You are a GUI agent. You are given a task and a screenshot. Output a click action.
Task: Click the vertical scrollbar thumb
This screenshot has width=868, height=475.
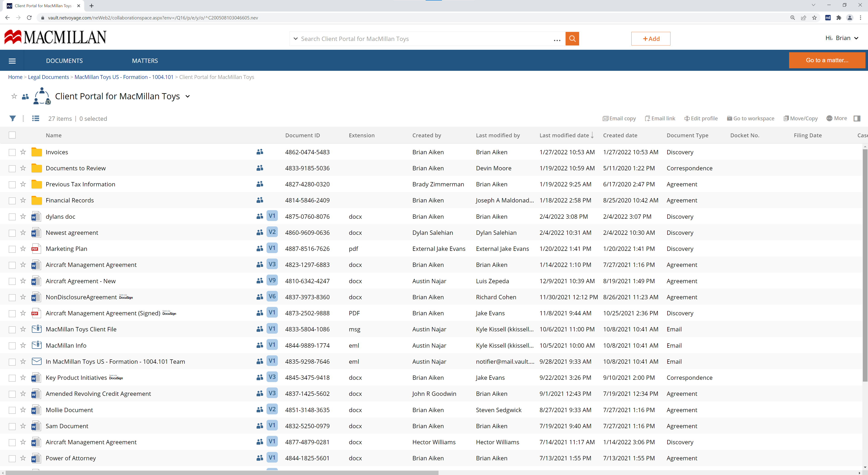pos(865,265)
